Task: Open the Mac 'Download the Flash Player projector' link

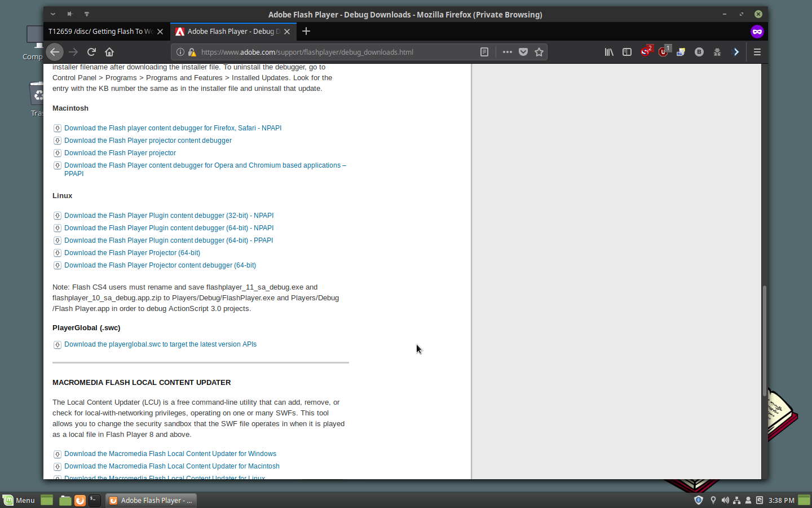Action: 120,153
